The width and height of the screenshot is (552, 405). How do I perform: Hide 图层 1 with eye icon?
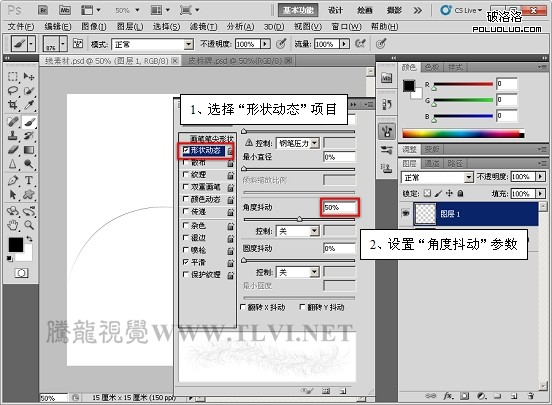pos(406,213)
